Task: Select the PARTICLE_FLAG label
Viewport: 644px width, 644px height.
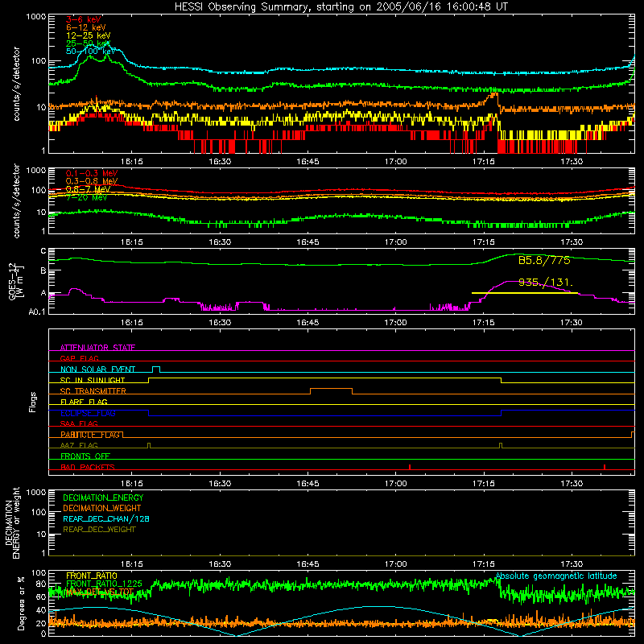Action: coord(90,435)
